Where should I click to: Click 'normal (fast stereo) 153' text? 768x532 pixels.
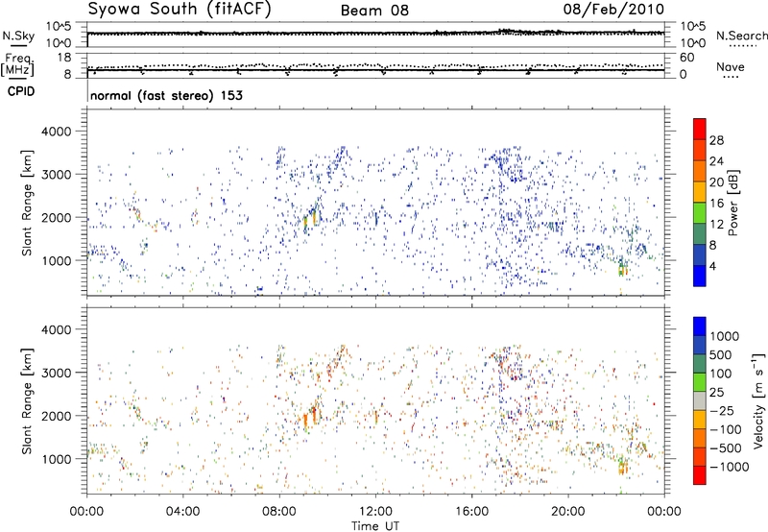coord(166,95)
